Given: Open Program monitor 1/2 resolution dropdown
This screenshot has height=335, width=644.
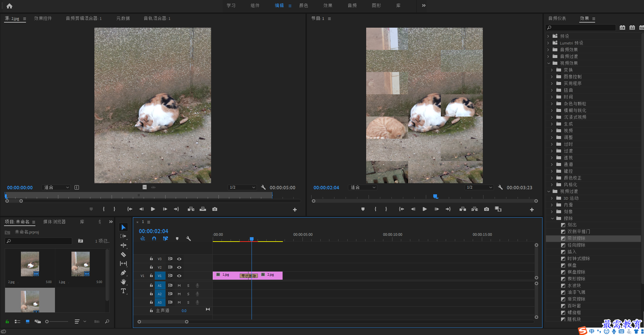Looking at the screenshot, I should [x=479, y=187].
